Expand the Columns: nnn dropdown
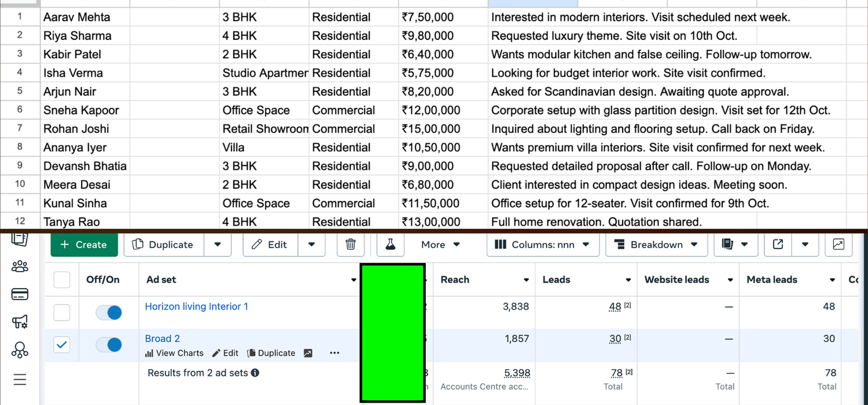 click(x=542, y=245)
